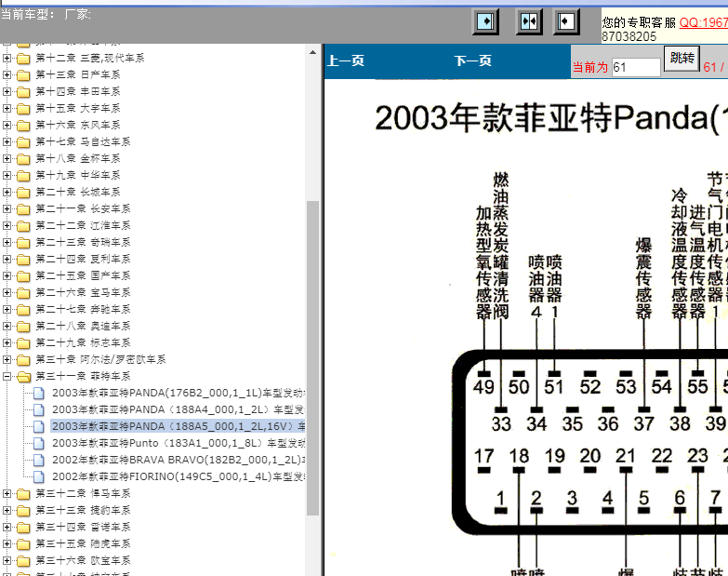Click folder icon of 第十五章 大宇车系
728x576 pixels.
coord(23,109)
